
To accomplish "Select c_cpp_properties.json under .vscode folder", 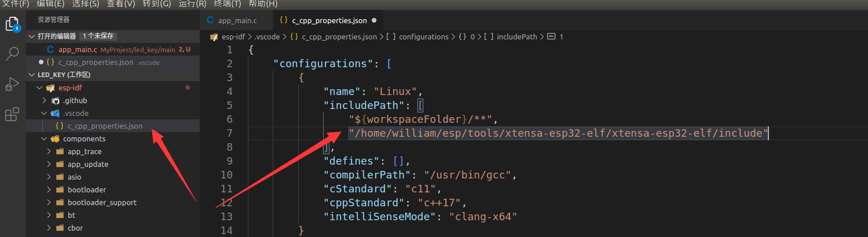I will pyautogui.click(x=113, y=126).
